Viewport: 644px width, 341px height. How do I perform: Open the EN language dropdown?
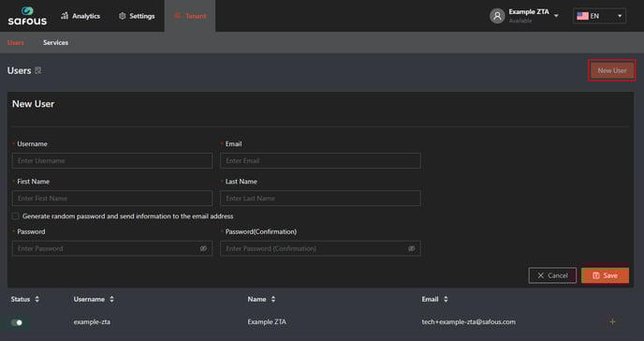(x=600, y=16)
